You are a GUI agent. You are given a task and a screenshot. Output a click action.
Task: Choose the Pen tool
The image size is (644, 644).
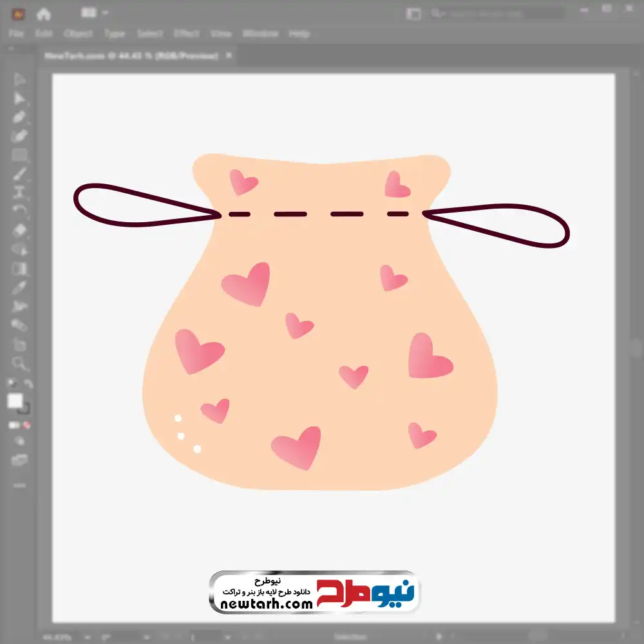pos(19,117)
